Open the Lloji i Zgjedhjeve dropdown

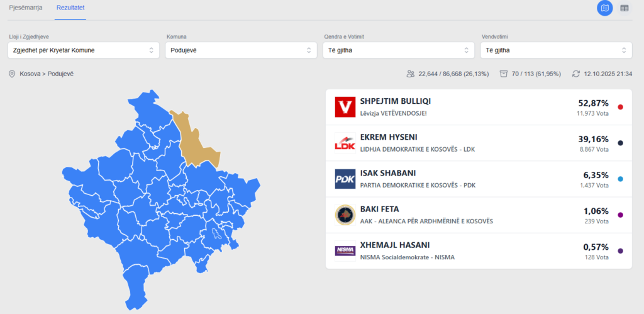(83, 50)
